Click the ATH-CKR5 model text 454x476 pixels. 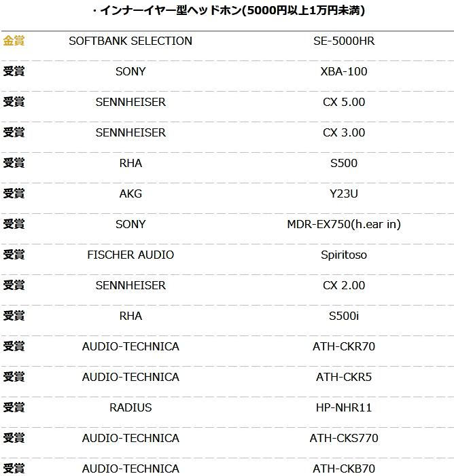(x=344, y=377)
